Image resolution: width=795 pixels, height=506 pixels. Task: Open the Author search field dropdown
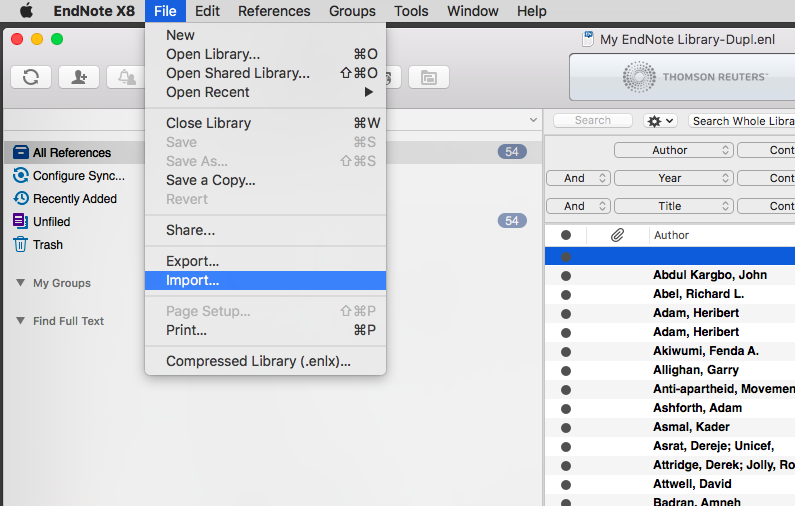[x=673, y=150]
